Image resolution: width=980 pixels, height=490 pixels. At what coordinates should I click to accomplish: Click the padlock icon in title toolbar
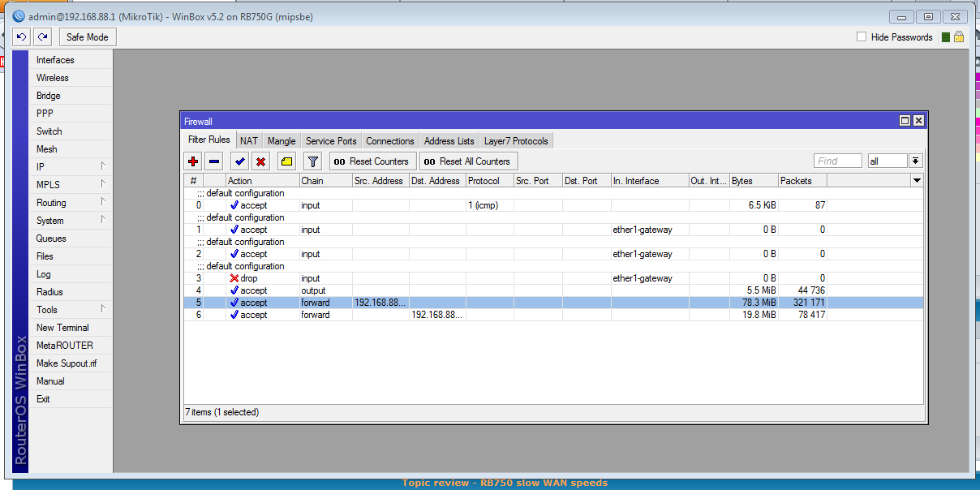point(958,37)
